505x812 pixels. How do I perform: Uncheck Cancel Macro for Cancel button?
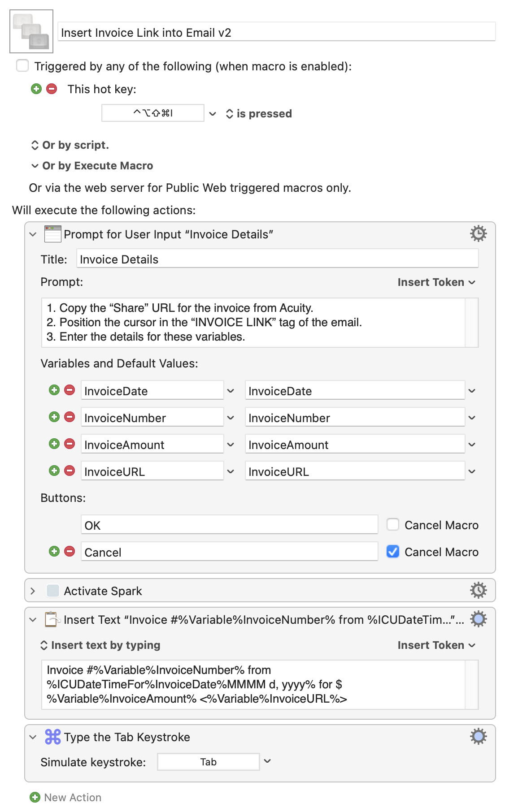tap(393, 551)
